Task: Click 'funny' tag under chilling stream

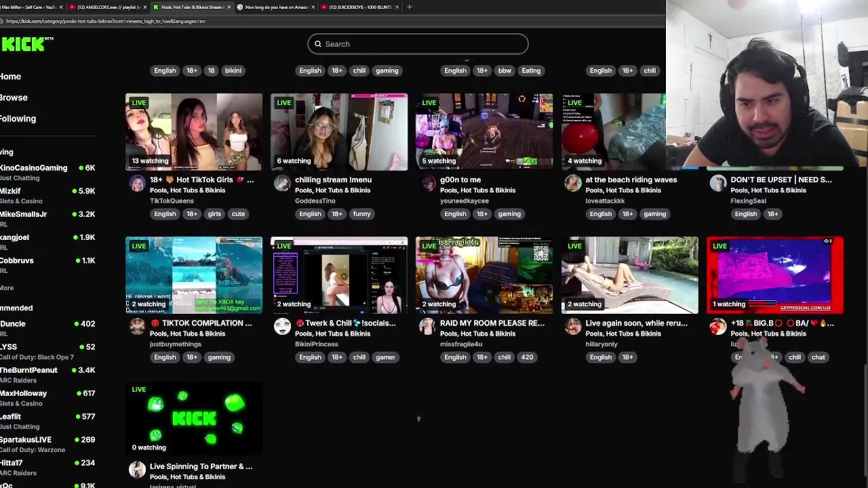Action: click(361, 214)
